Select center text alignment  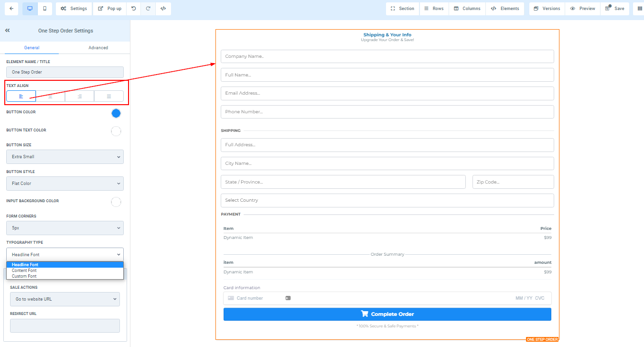click(50, 96)
